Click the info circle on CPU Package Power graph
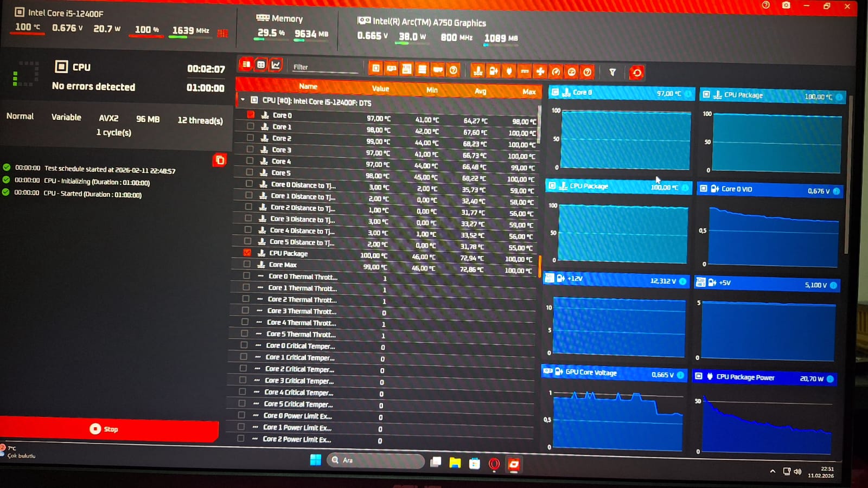The image size is (868, 488). click(830, 379)
